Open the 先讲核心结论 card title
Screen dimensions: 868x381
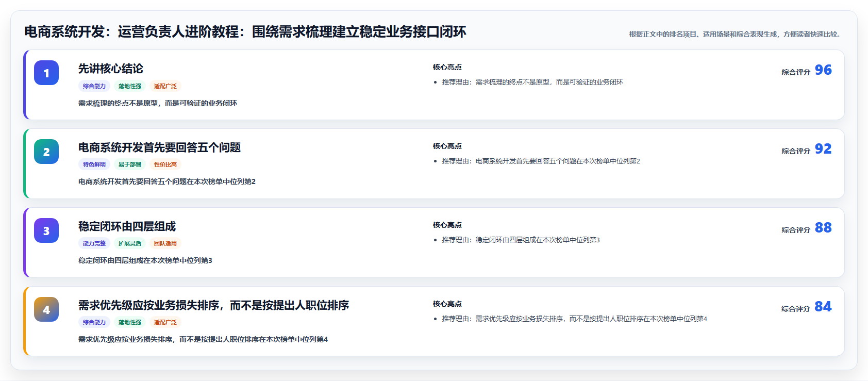pos(111,69)
